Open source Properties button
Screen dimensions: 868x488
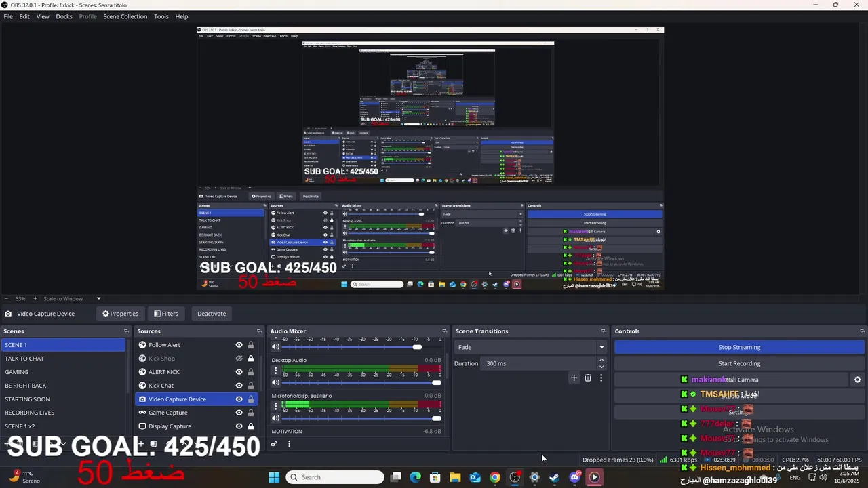point(120,314)
